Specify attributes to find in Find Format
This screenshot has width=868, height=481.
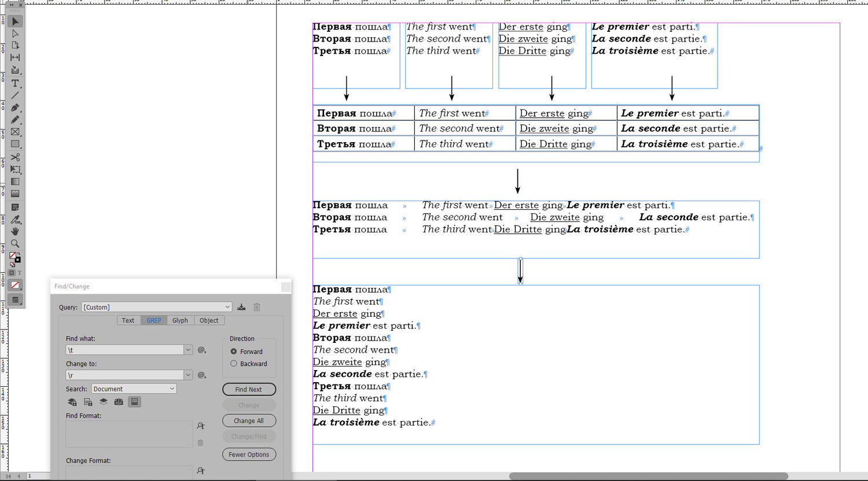(x=200, y=426)
